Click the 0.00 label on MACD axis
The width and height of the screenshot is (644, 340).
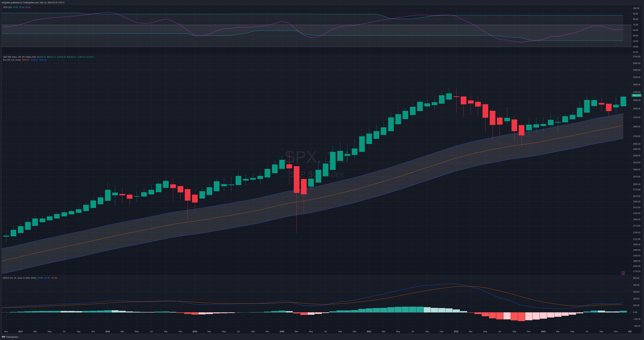coord(635,312)
